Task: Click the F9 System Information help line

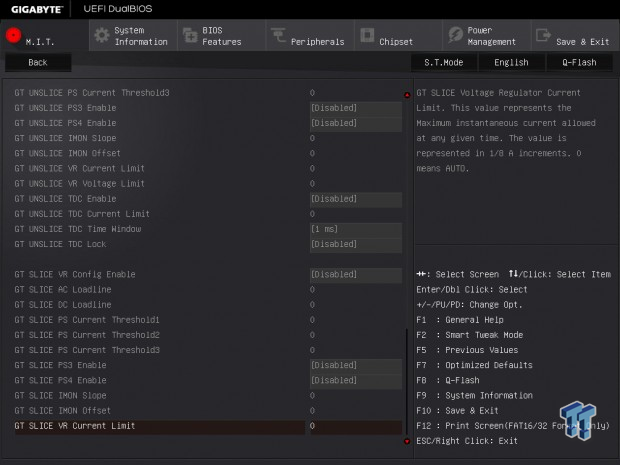Action: tap(474, 395)
